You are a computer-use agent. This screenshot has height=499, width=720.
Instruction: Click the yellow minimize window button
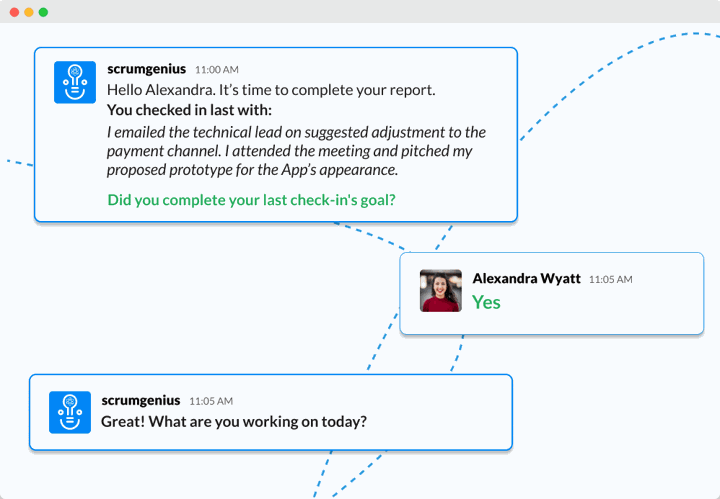tap(29, 12)
